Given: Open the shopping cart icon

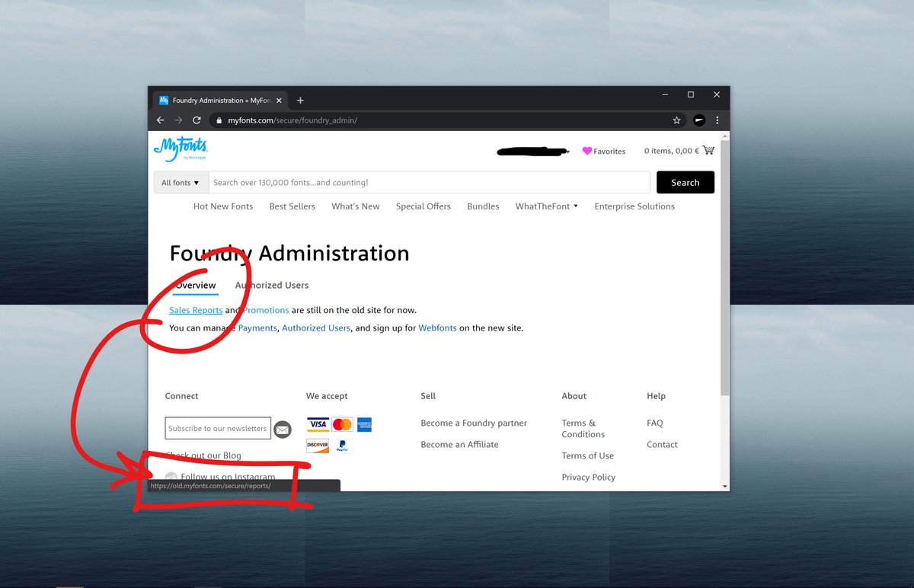Looking at the screenshot, I should pos(708,151).
